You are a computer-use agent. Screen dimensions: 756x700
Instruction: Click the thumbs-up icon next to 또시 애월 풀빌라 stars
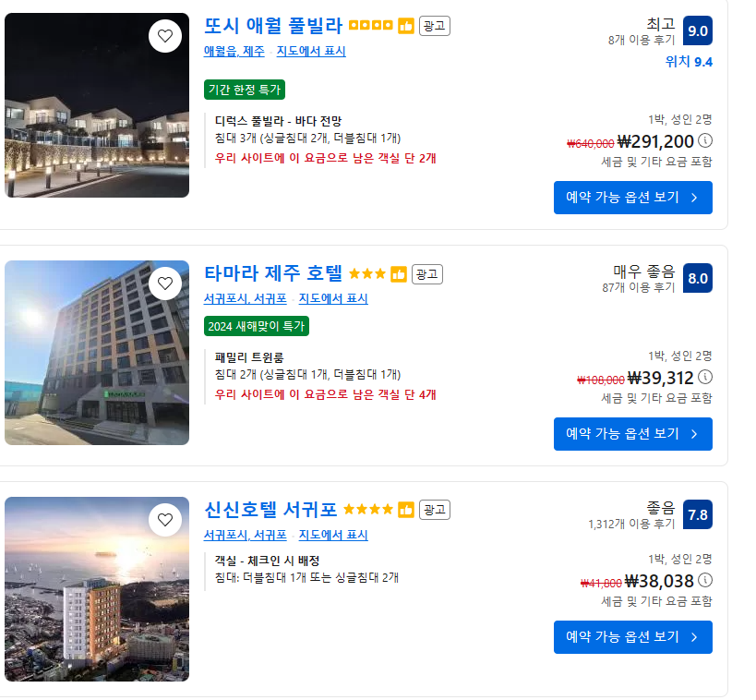point(405,26)
